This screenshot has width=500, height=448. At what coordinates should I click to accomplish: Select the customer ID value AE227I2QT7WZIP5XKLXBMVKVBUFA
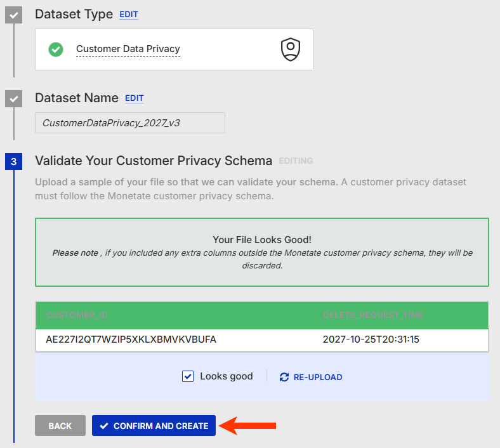(x=131, y=339)
